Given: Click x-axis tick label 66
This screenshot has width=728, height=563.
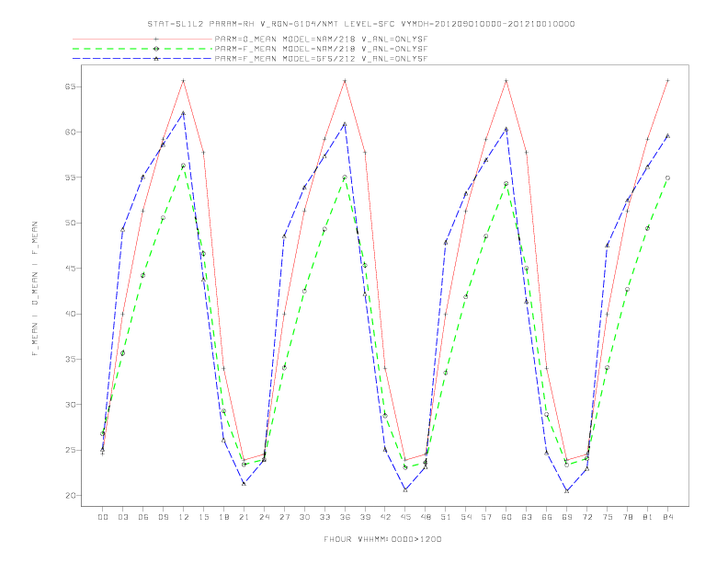Looking at the screenshot, I should point(547,517).
